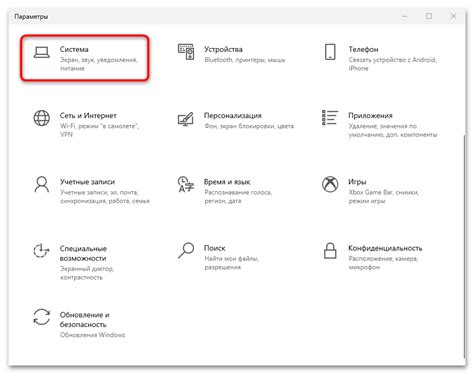This screenshot has height=374, width=474.
Task: Open the Приложения list icon
Action: coord(330,118)
